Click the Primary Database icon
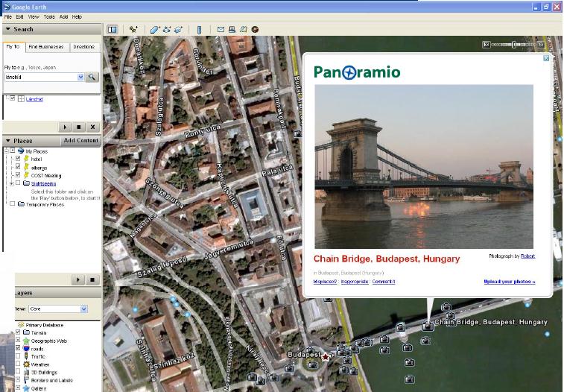This screenshot has width=564, height=392. (21, 325)
